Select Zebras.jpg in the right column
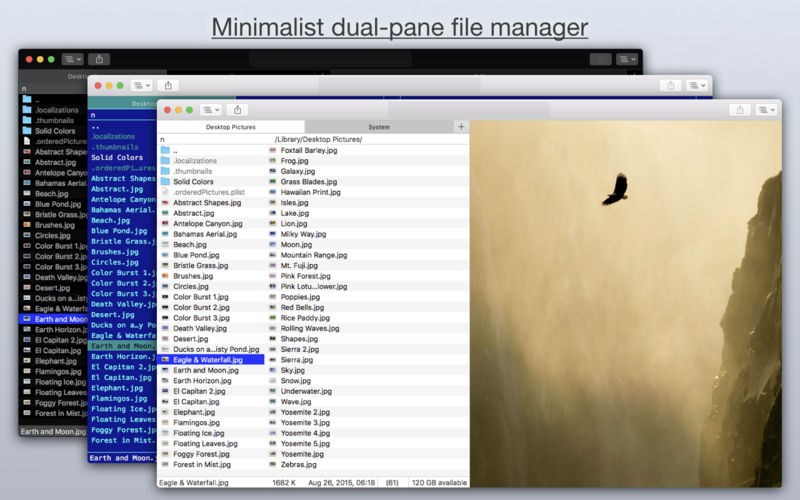The height and width of the screenshot is (500, 800). click(x=297, y=464)
